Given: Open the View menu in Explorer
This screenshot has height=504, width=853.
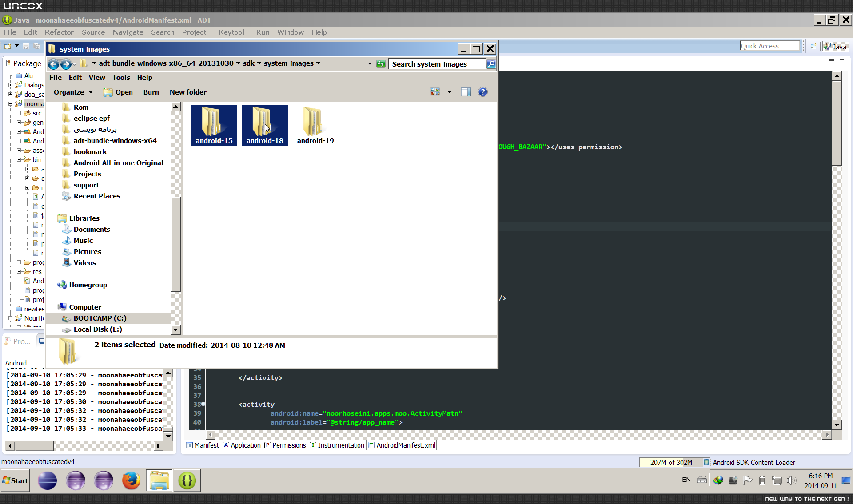Looking at the screenshot, I should pos(97,77).
